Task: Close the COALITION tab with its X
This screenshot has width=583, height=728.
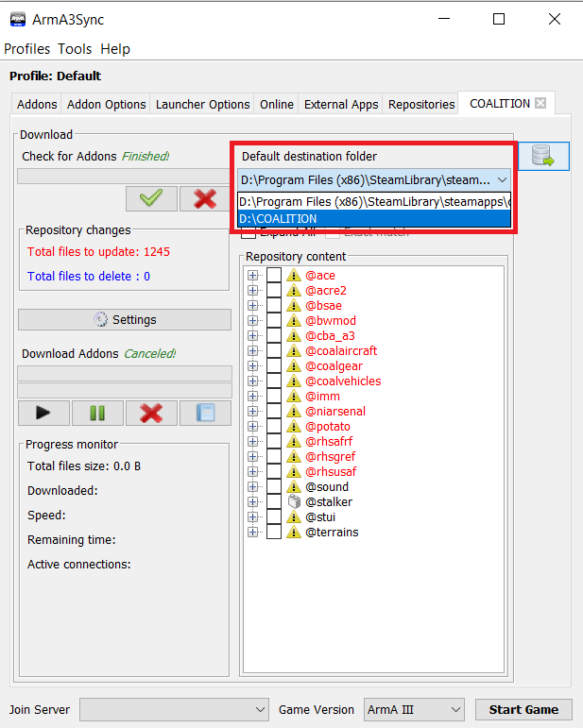Action: [540, 104]
